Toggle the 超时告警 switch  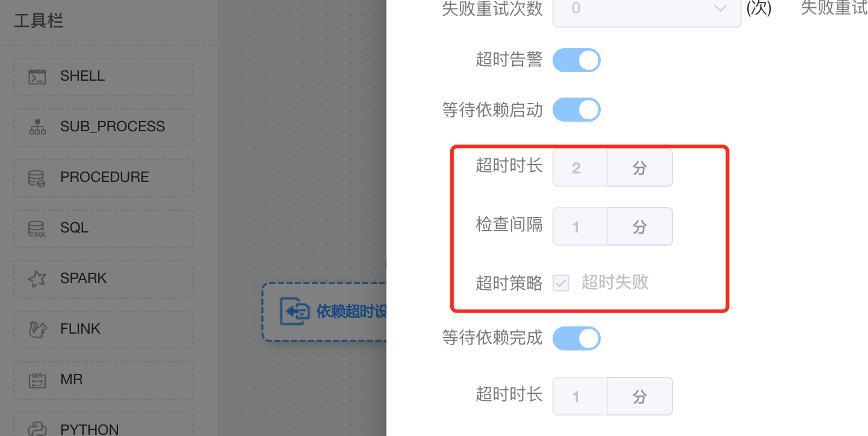[577, 60]
